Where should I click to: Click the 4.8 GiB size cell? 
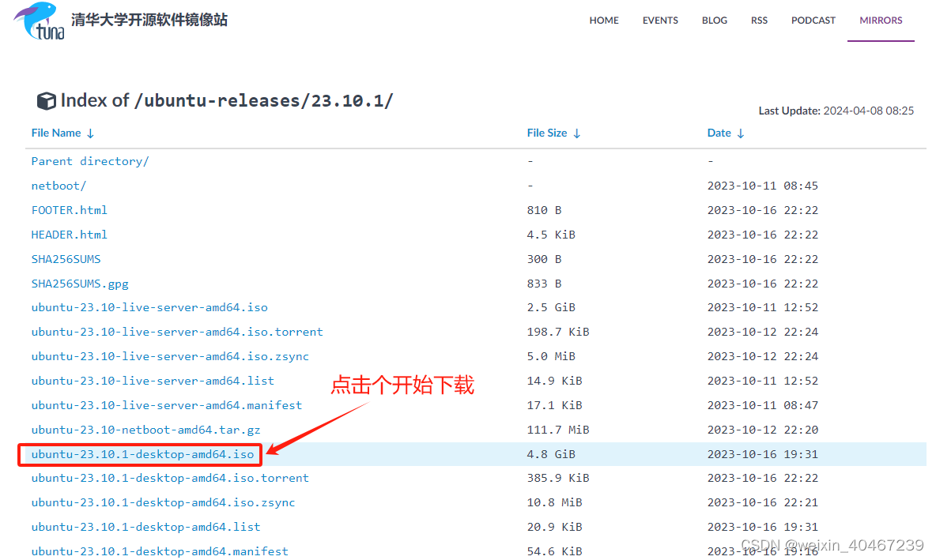point(551,454)
